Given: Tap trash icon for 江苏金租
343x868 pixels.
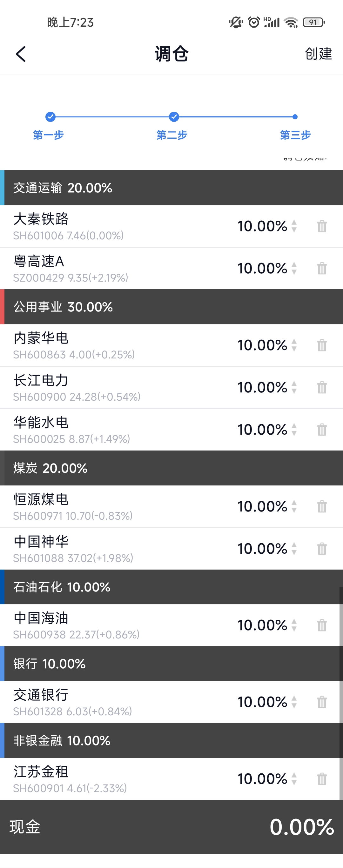Looking at the screenshot, I should [322, 779].
